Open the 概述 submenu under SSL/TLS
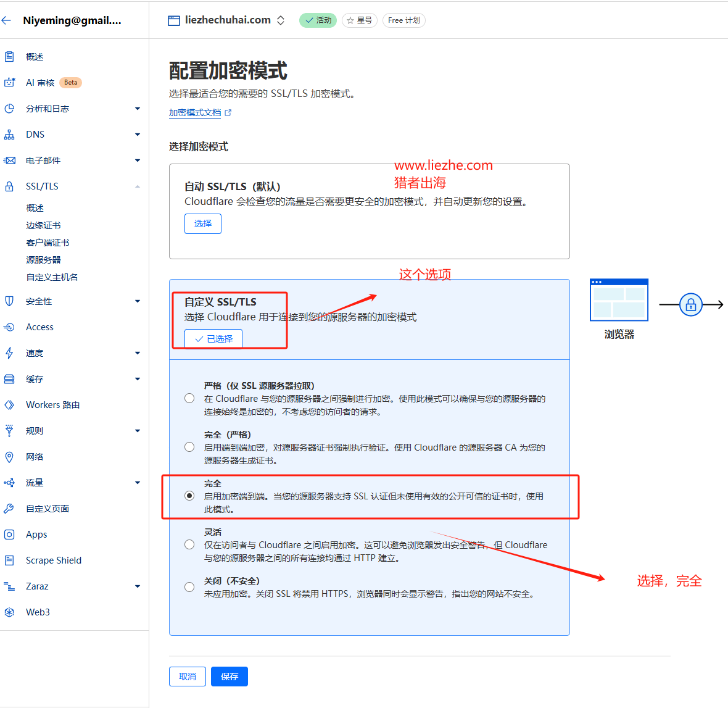This screenshot has width=728, height=708. pyautogui.click(x=35, y=208)
